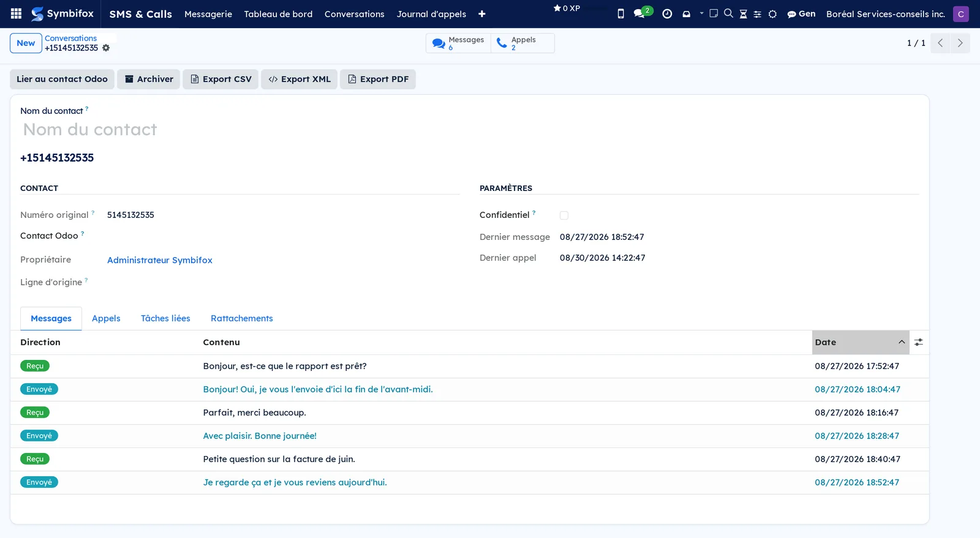
Task: Expand the small caret dropdown in top bar
Action: 702,13
